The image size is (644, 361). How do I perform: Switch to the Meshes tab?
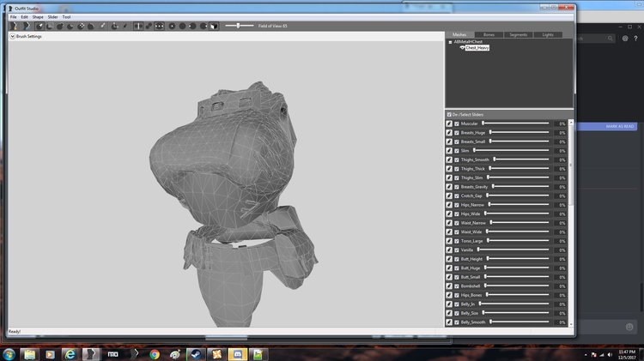click(x=459, y=35)
